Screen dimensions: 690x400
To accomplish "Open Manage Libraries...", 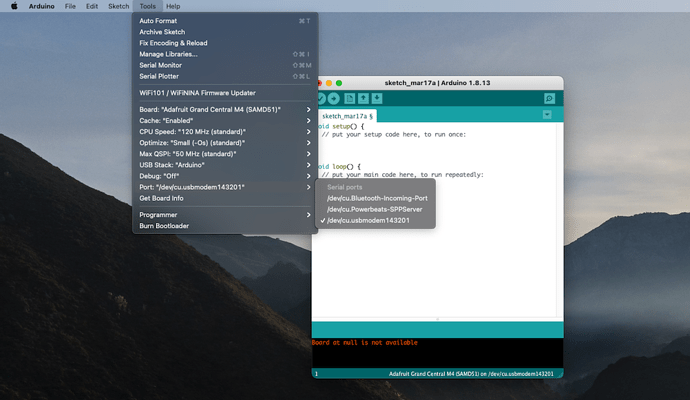I will coord(225,54).
